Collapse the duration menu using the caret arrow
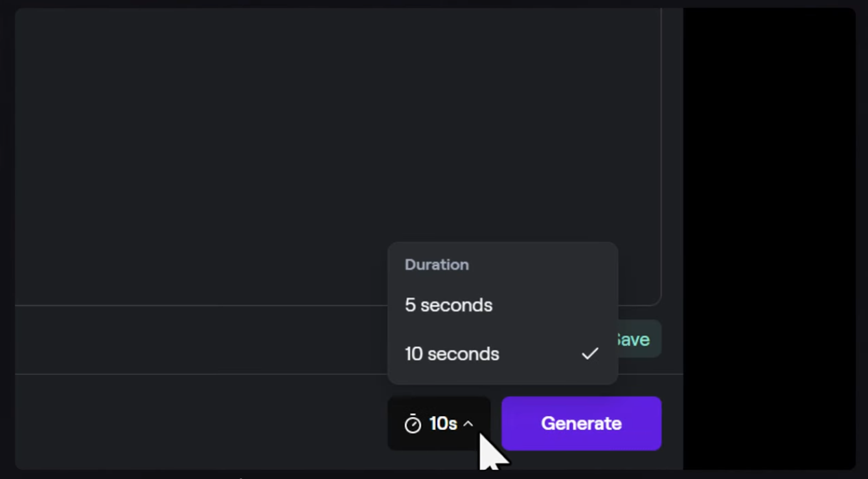 pyautogui.click(x=468, y=423)
